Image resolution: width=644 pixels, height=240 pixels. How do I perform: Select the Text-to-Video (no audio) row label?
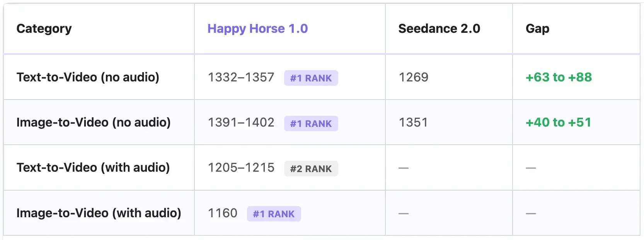pyautogui.click(x=88, y=77)
